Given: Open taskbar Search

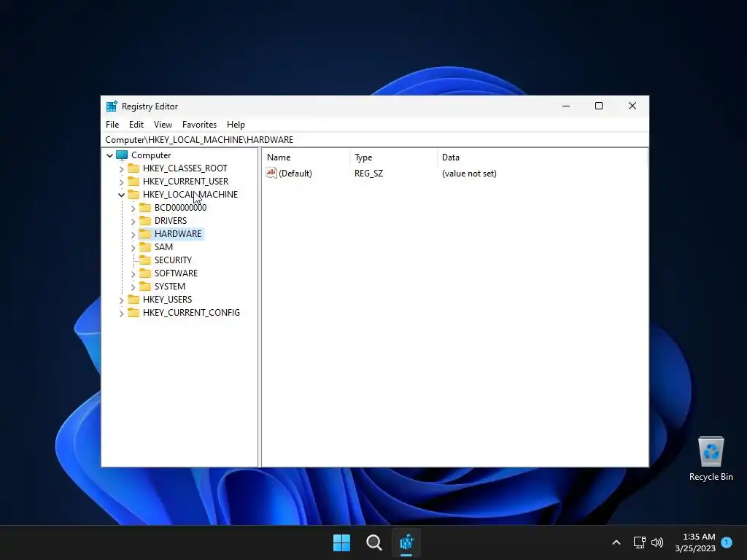Looking at the screenshot, I should (x=374, y=542).
